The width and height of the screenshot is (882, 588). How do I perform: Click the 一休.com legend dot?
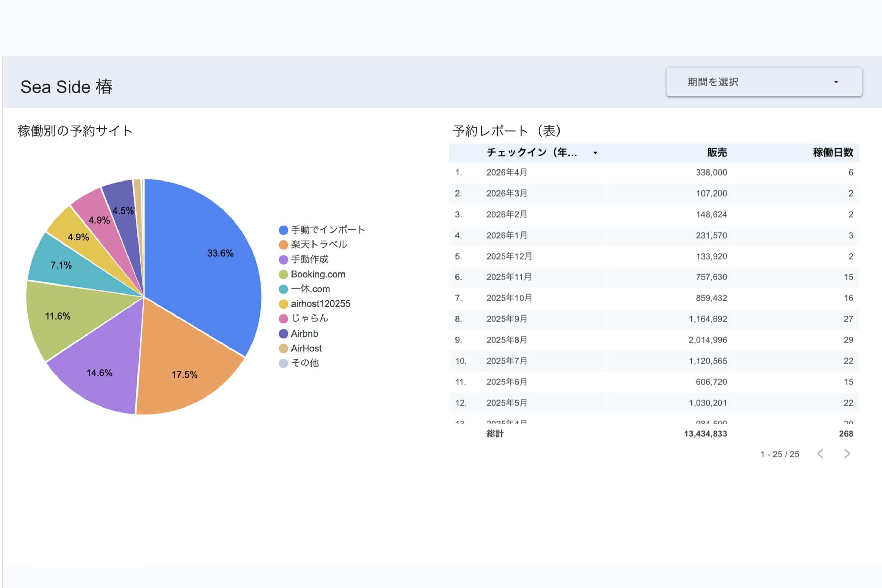click(x=284, y=289)
